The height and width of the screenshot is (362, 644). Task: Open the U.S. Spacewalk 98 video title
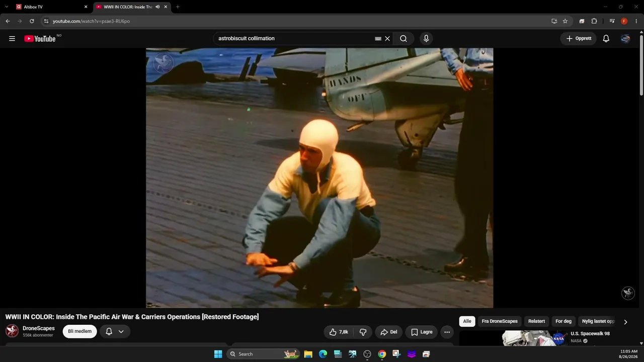click(x=590, y=334)
